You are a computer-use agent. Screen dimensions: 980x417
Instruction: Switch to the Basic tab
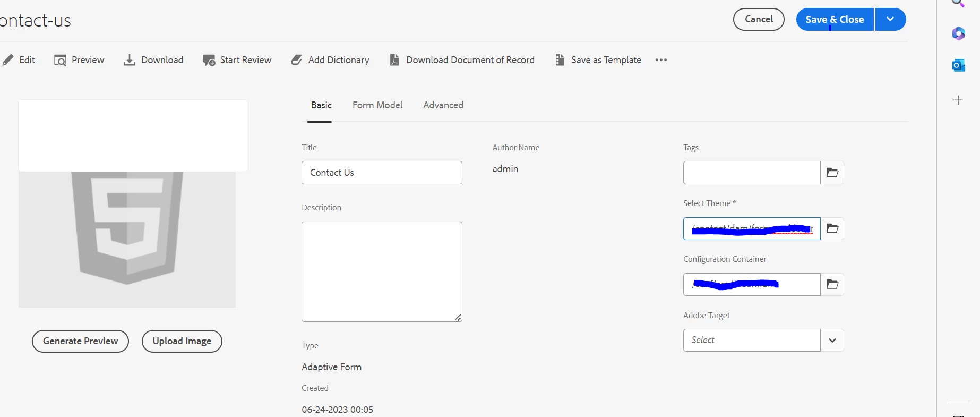point(321,105)
